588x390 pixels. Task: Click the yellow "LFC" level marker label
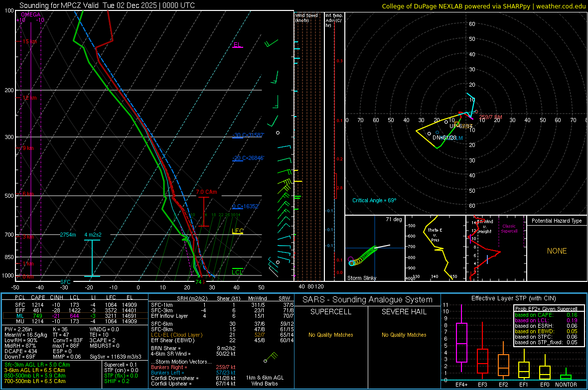238,231
